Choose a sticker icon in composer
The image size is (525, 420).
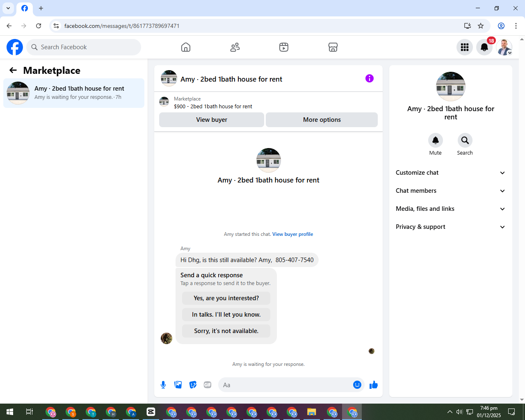[x=193, y=385]
